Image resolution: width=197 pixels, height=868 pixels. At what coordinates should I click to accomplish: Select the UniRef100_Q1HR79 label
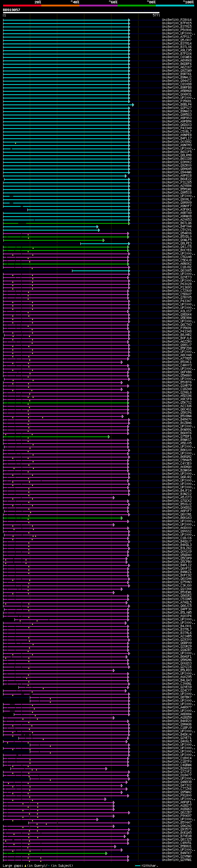[177, 386]
